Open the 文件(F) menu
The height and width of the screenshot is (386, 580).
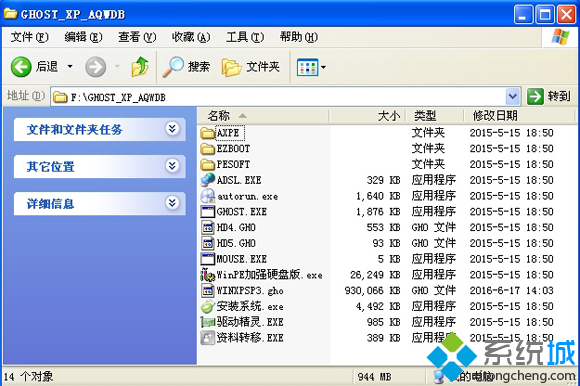pyautogui.click(x=30, y=37)
